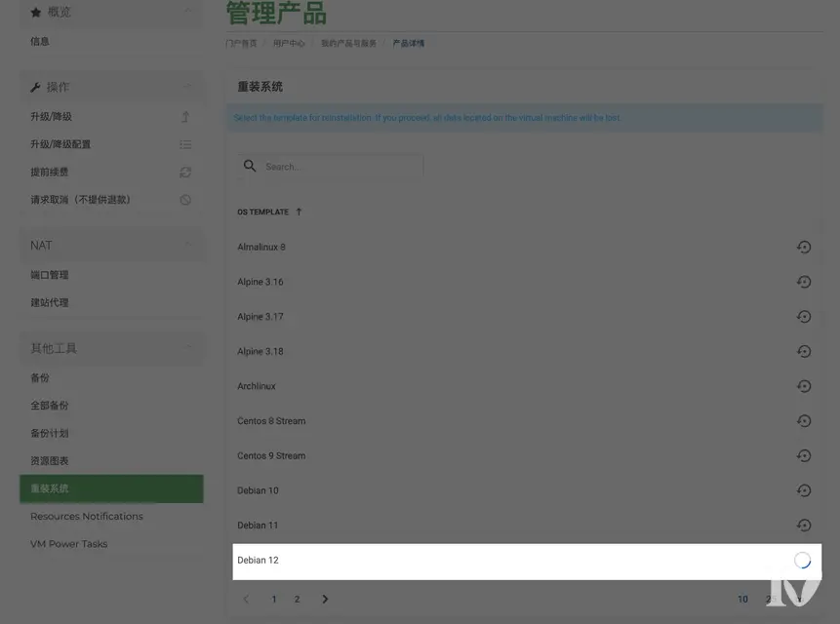Click 产品详情 breadcrumb
Image resolution: width=840 pixels, height=624 pixels.
coord(408,43)
